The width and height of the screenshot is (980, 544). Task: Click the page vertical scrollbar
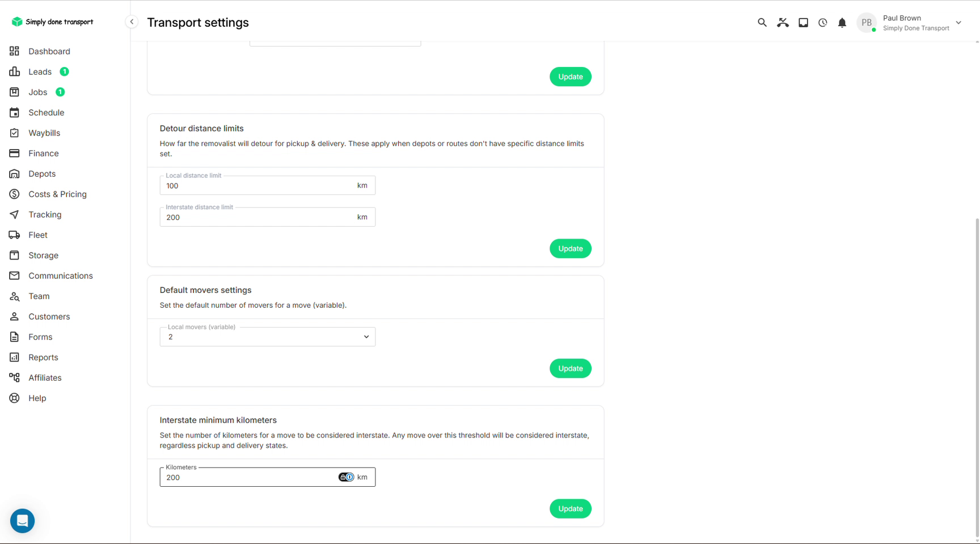click(977, 377)
